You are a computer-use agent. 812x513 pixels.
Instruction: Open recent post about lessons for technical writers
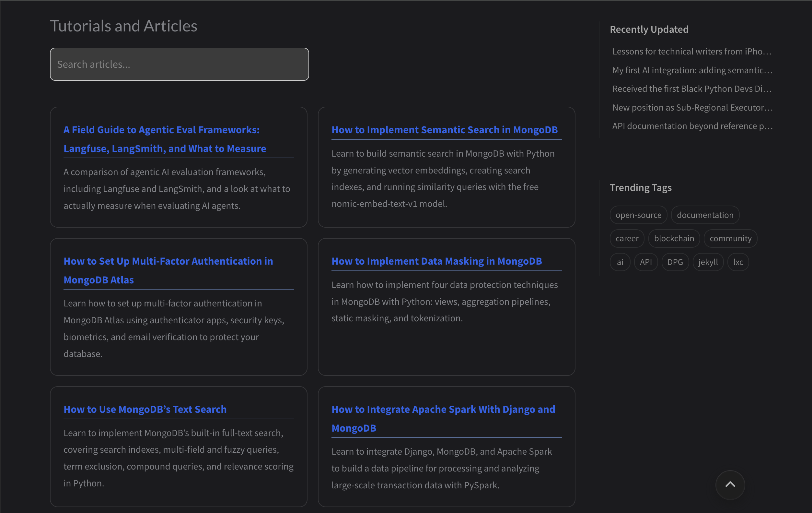692,51
